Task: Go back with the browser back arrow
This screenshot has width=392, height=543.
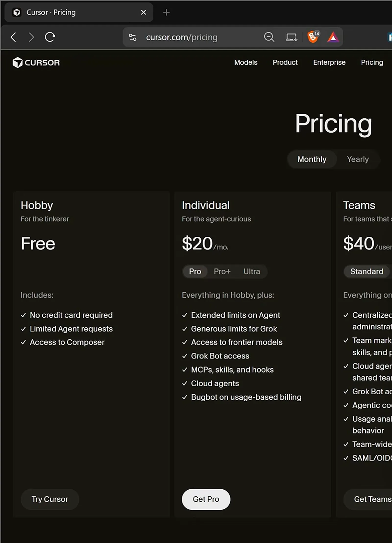Action: 13,37
